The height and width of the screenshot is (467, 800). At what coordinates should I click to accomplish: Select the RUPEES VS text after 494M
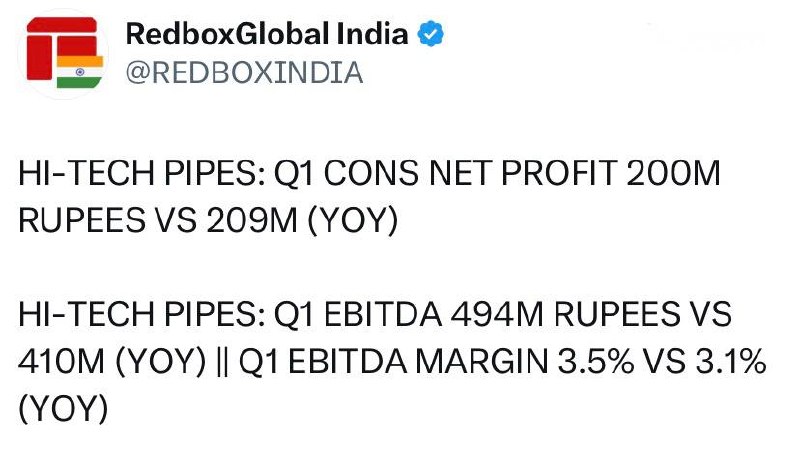(642, 314)
